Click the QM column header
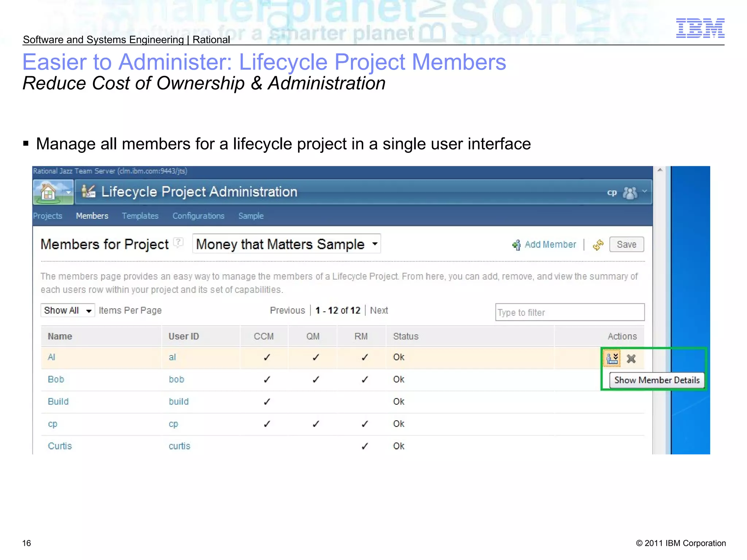This screenshot has width=747, height=560. tap(313, 336)
